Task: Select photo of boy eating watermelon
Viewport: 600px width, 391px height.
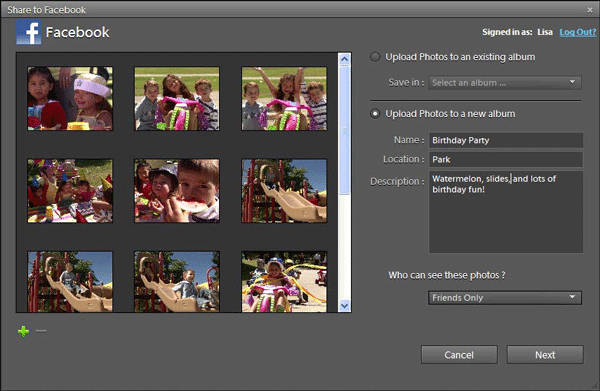Action: 177,191
